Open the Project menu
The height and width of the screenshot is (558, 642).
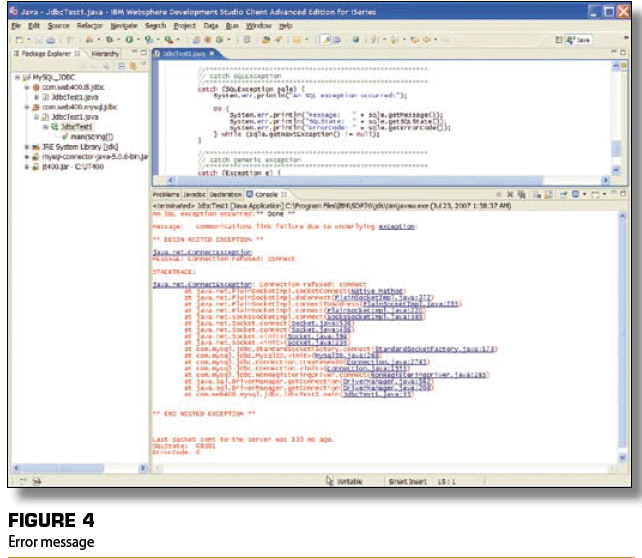tap(184, 26)
